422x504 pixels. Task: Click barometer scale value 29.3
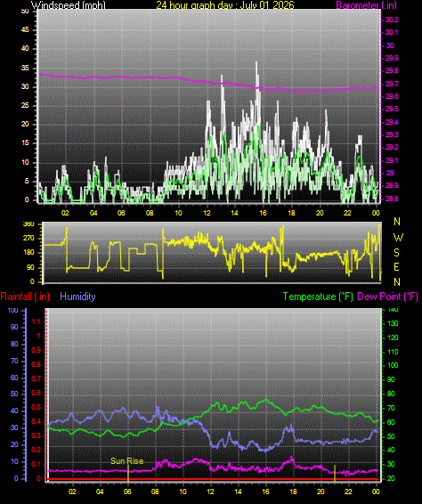[x=392, y=134]
